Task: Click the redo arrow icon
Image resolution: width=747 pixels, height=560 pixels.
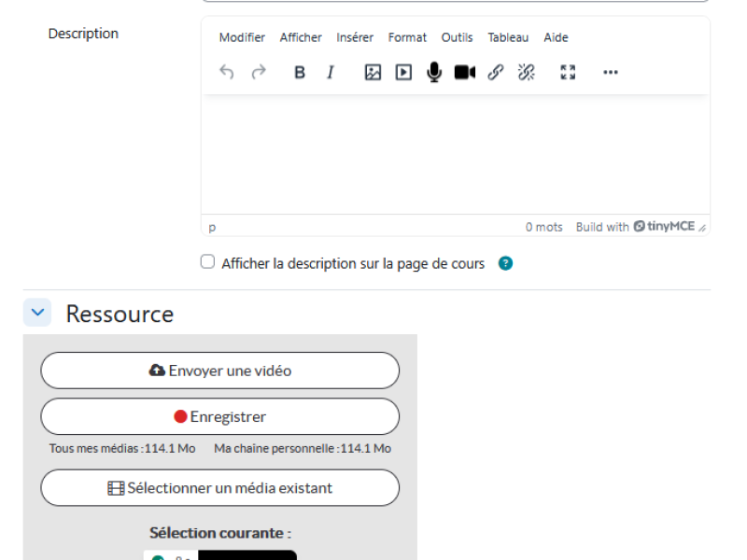Action: (x=259, y=73)
